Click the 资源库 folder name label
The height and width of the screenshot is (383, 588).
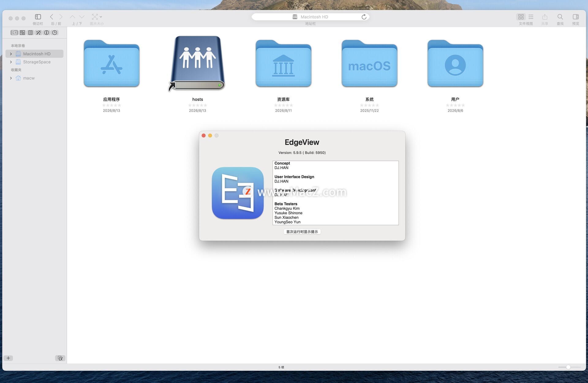coord(283,99)
